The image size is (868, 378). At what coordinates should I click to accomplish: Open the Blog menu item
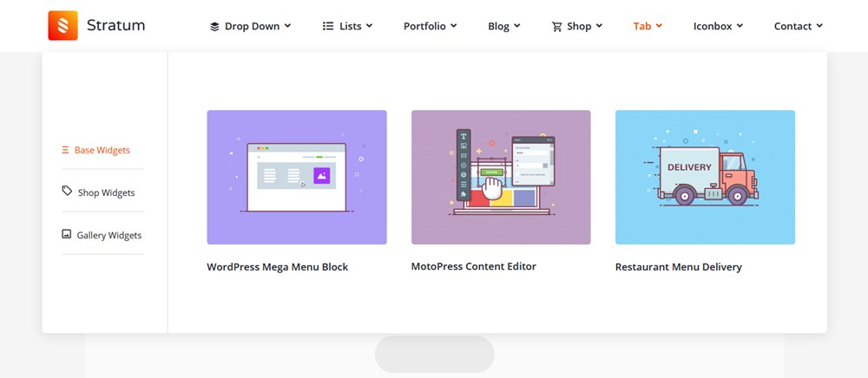tap(498, 26)
